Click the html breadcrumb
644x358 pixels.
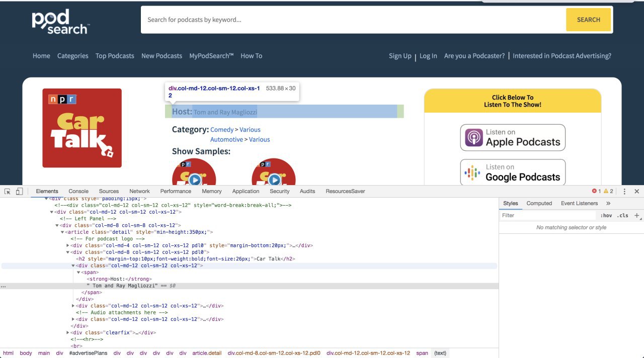(8, 353)
